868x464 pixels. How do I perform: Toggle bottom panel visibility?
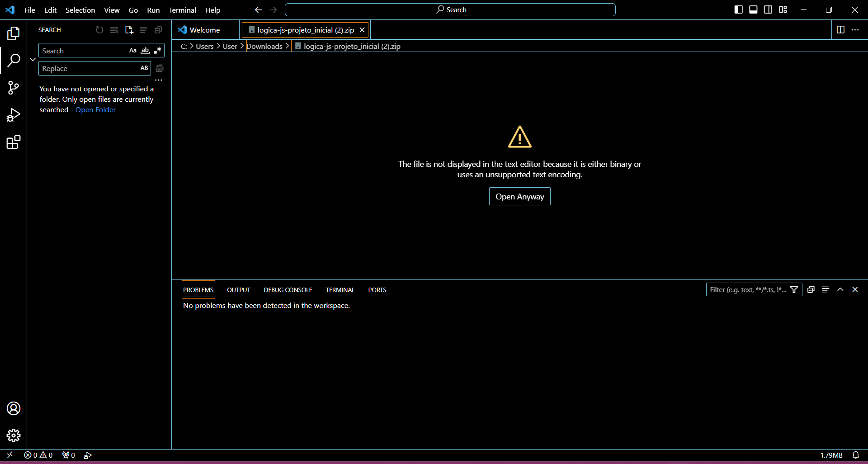coord(753,9)
